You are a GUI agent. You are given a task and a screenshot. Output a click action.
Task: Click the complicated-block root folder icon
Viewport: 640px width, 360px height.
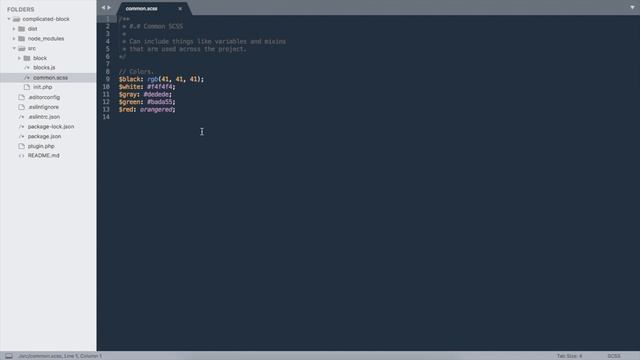[x=16, y=19]
